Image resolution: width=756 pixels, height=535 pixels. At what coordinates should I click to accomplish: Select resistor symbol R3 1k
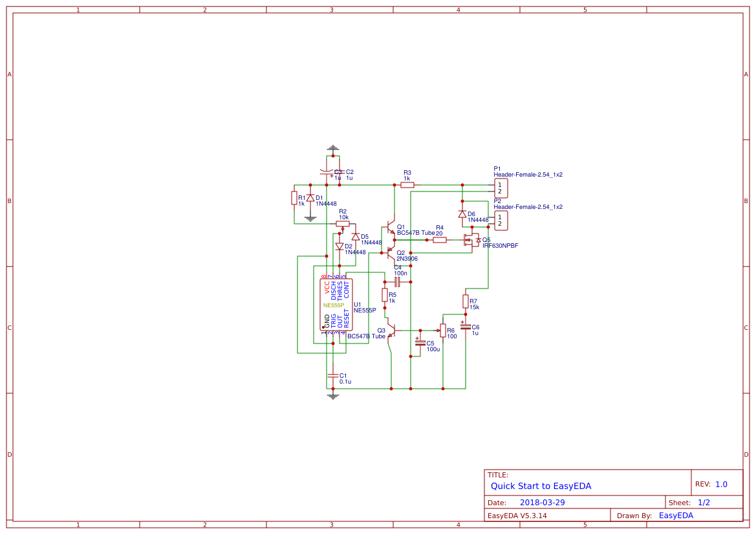408,184
